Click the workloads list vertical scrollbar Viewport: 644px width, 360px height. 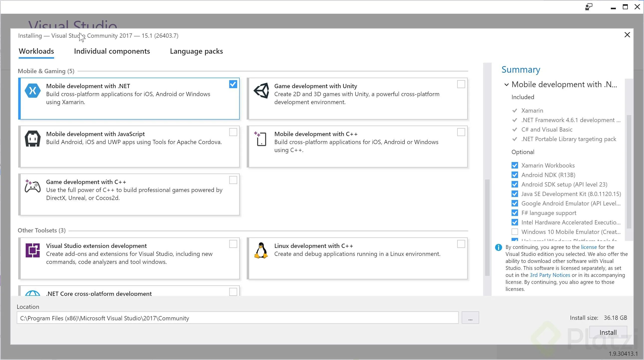tap(487, 228)
